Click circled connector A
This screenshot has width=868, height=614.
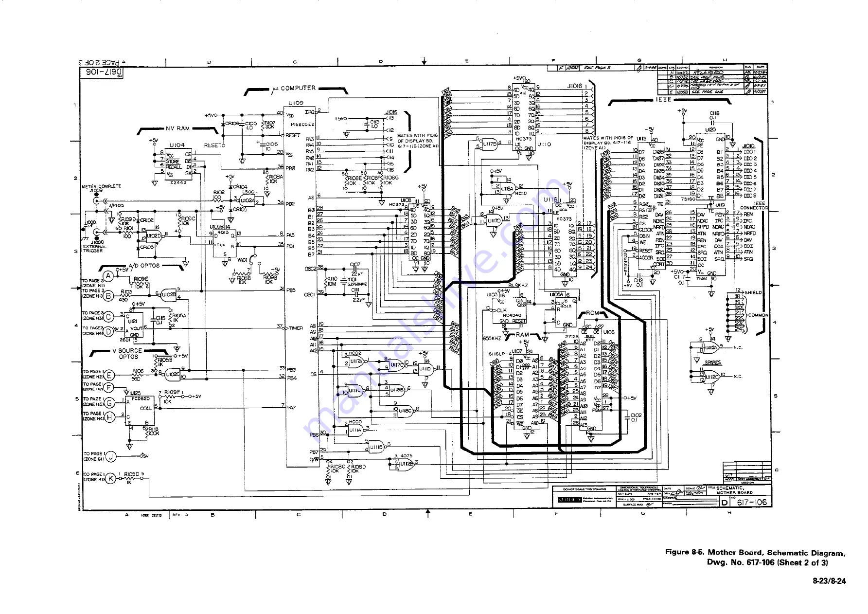click(x=108, y=276)
